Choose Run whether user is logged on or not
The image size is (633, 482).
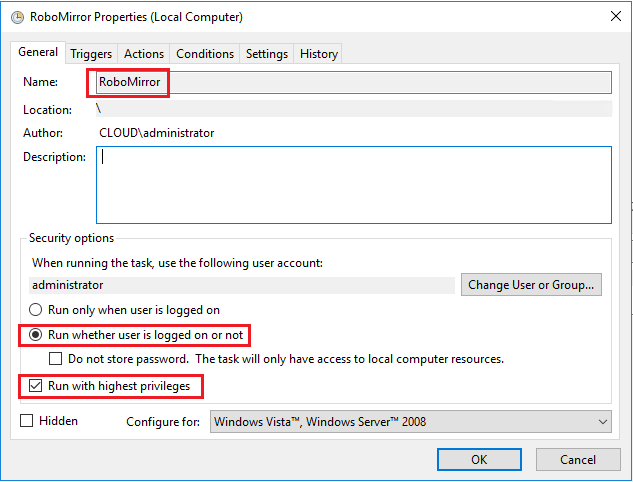[37, 335]
